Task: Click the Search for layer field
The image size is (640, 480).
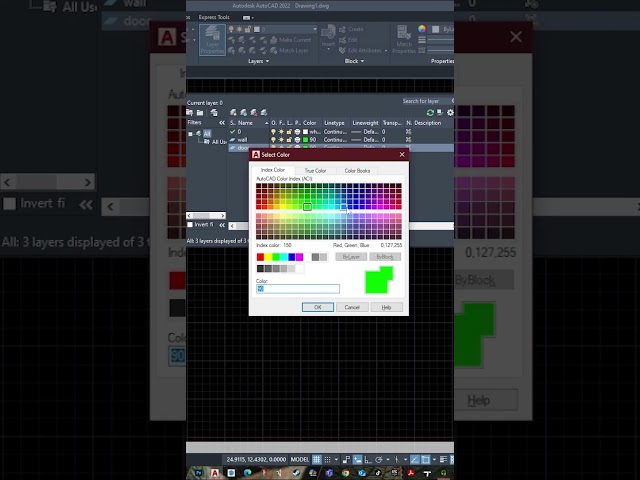Action: point(426,101)
